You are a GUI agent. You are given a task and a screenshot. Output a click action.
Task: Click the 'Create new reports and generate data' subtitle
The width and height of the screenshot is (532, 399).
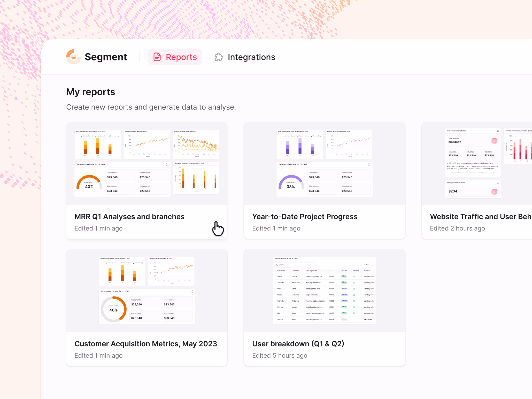pos(151,107)
